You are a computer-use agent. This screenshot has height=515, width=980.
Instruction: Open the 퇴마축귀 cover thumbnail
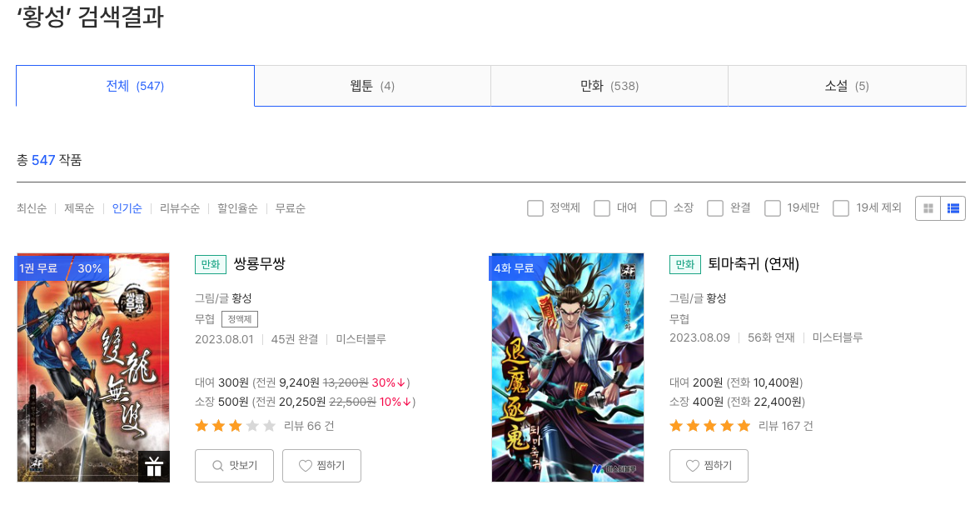click(568, 368)
